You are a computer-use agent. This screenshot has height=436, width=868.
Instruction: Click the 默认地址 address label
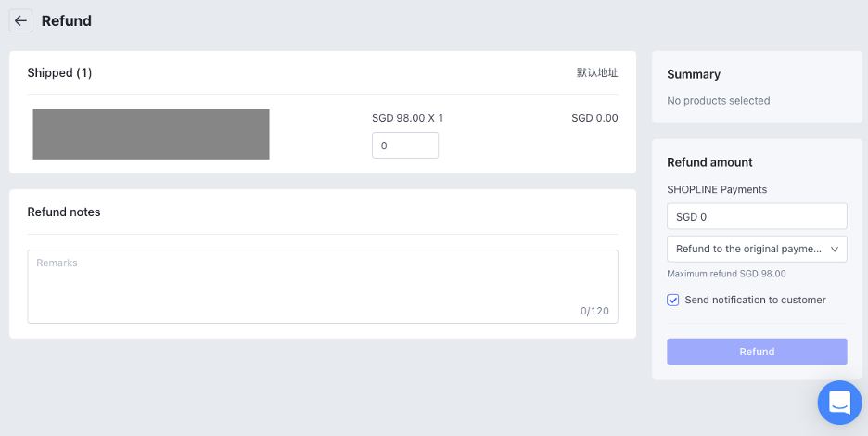(597, 73)
